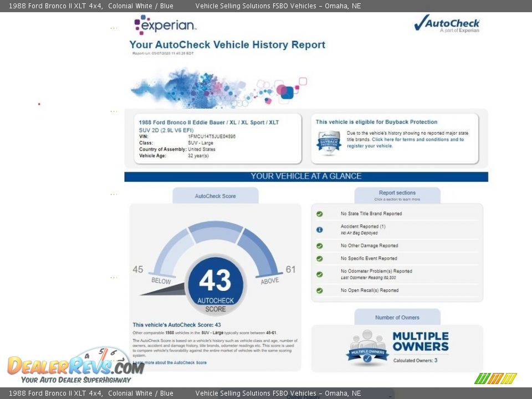Click the Calculated Owners: 3 text

(x=415, y=360)
